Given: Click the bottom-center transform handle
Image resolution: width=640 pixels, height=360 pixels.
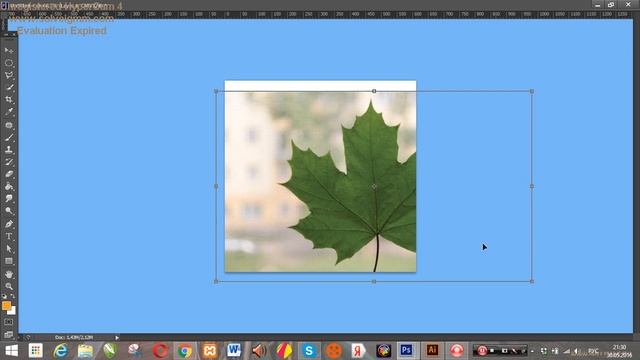Looking at the screenshot, I should click(374, 281).
